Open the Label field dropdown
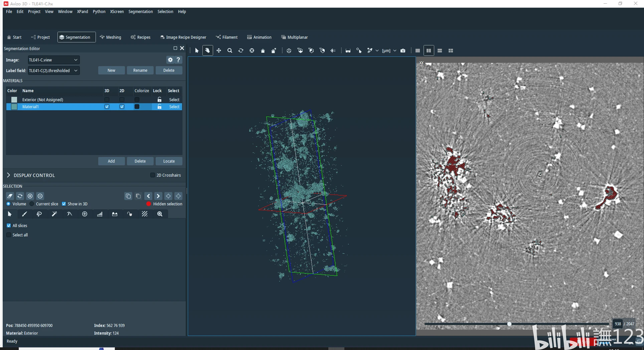 coord(53,71)
